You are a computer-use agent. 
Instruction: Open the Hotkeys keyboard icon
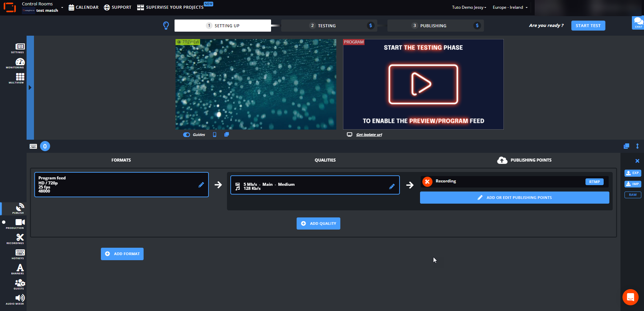point(20,253)
